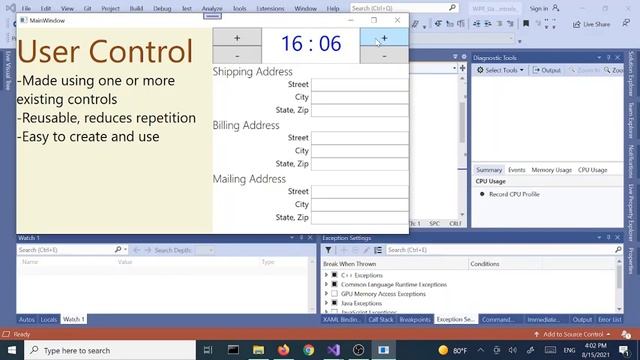Image resolution: width=640 pixels, height=360 pixels.
Task: Open the Windows Start menu
Action: coord(12,350)
